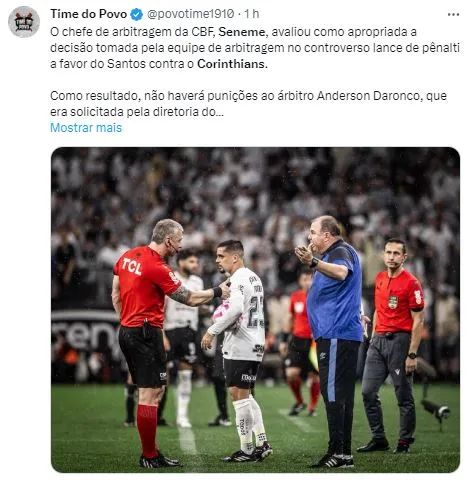Screen dimensions: 473x480
Task: Click the number 23 on player's jersey
Action: [257, 312]
